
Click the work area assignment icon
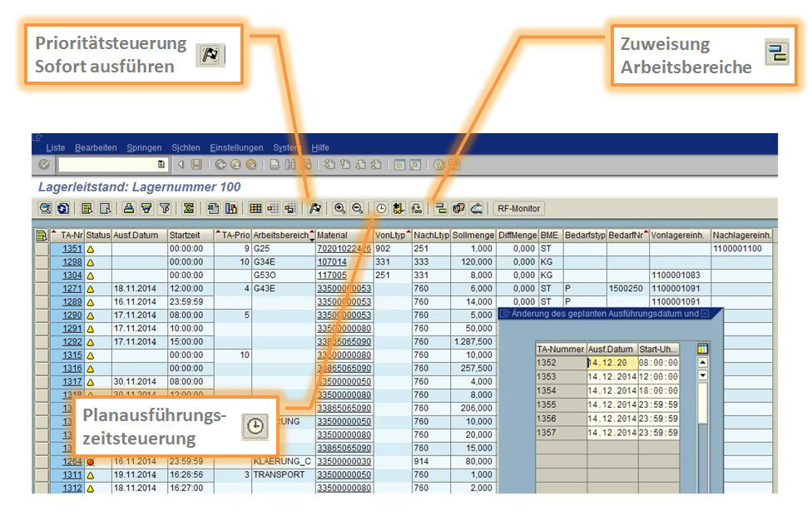coord(441,209)
